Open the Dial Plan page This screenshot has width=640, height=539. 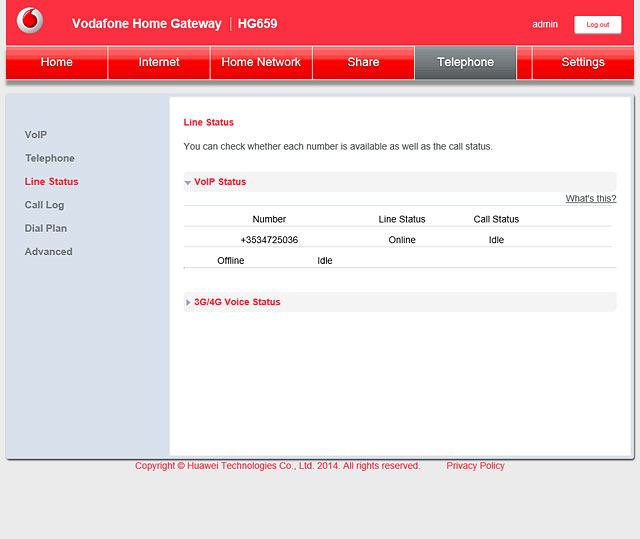(46, 228)
